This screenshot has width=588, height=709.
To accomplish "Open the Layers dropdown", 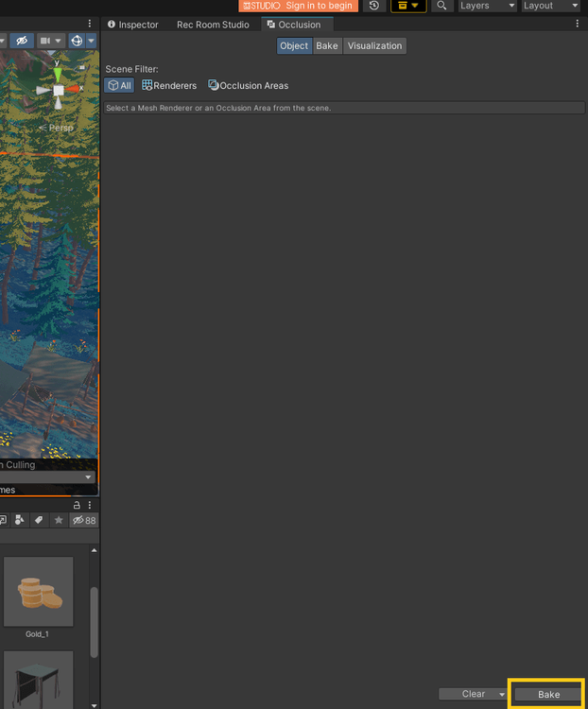I will pyautogui.click(x=486, y=6).
